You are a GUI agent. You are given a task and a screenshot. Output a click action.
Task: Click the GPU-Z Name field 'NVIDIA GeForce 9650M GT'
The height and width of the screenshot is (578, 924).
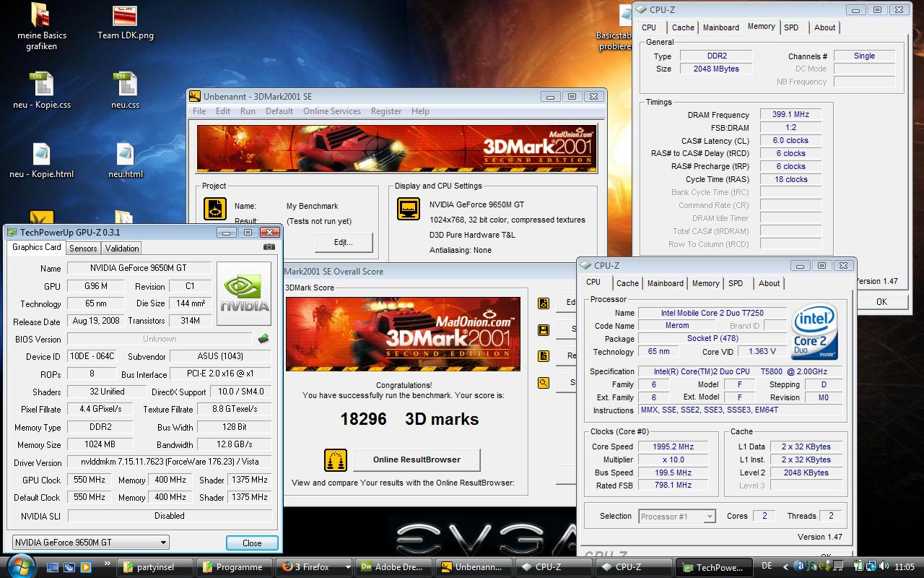click(x=139, y=268)
